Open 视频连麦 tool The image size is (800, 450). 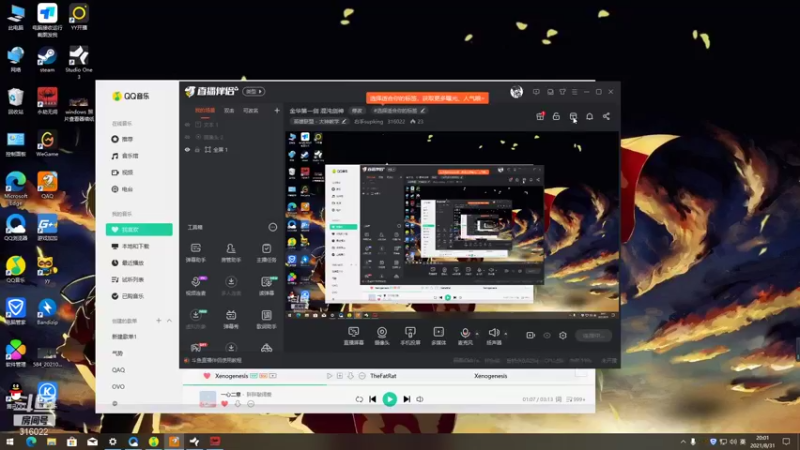(x=196, y=286)
